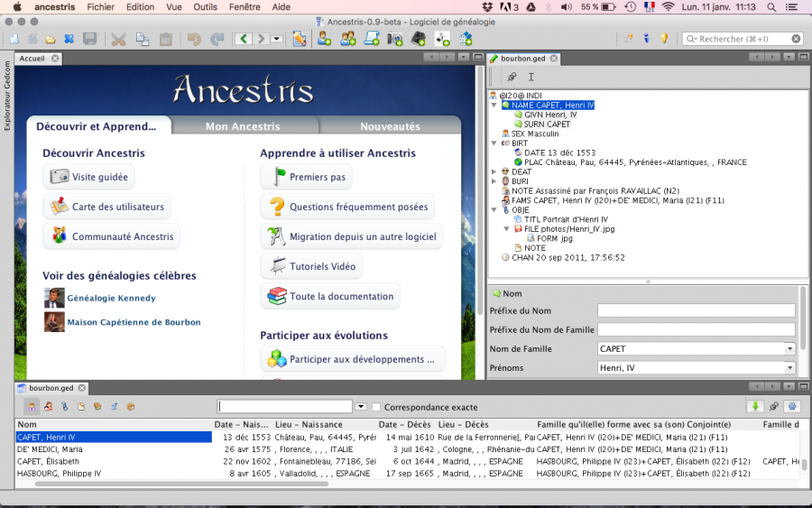This screenshot has height=508, width=812.
Task: Click the Préfixe du Nom input field
Action: click(x=697, y=310)
